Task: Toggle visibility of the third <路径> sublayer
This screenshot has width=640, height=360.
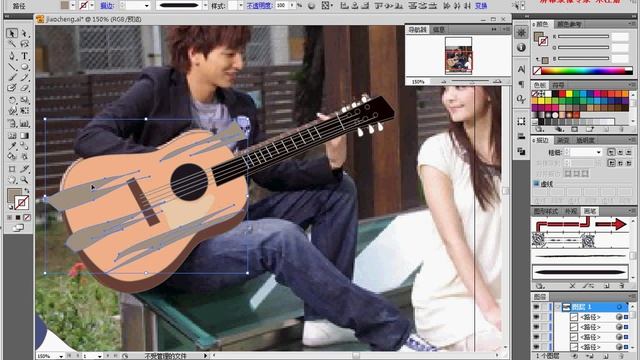Action: click(536, 337)
